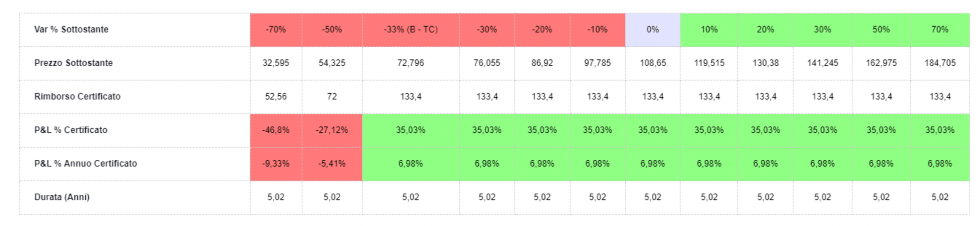Select the -9,33% annual loss cell

pos(276,164)
